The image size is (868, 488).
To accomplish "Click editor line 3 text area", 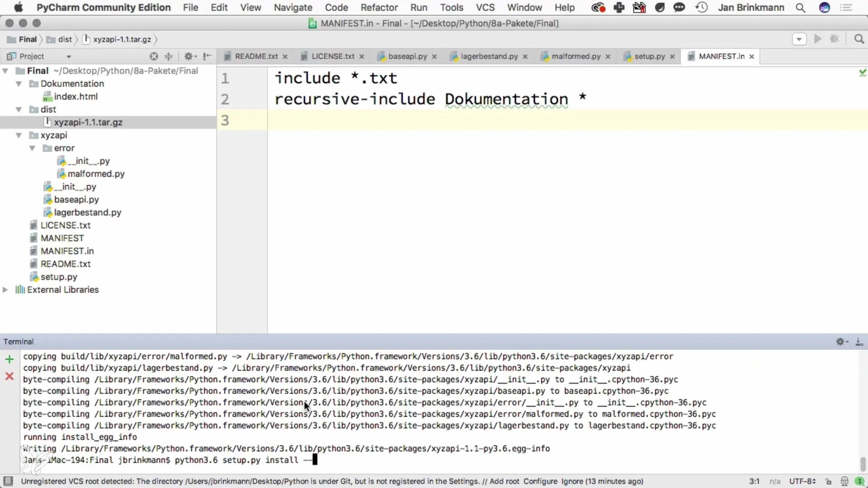I will click(567, 120).
